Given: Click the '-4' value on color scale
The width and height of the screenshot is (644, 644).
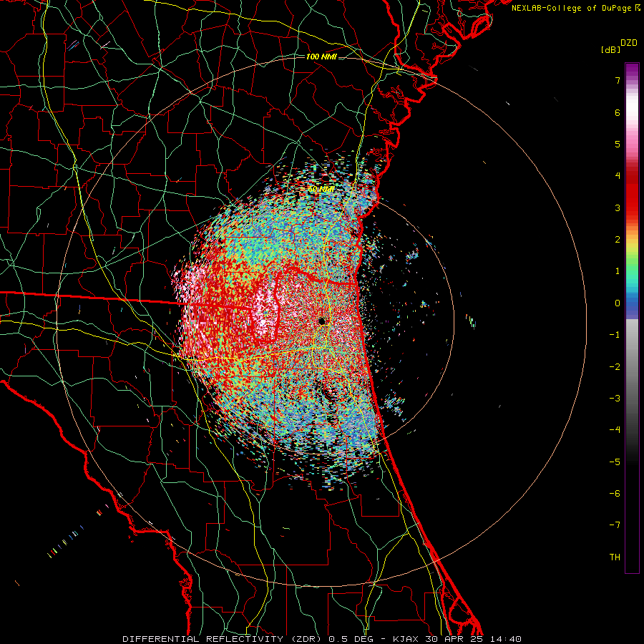Looking at the screenshot, I should point(615,430).
